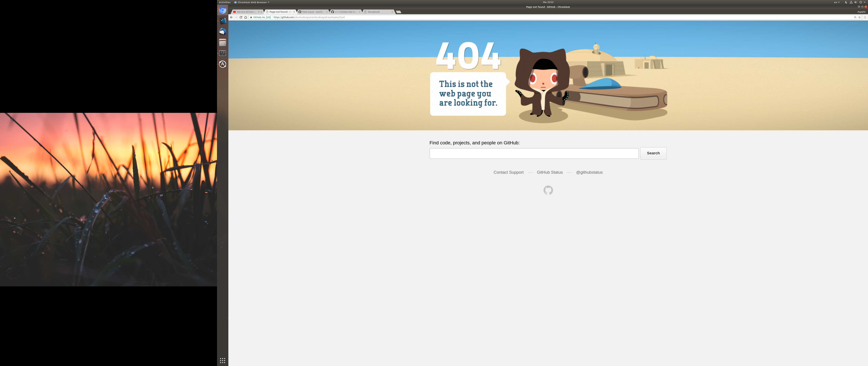Viewport: 868px width, 366px height.
Task: Click 'GitHub, Inc. [US]' certificate label
Action: (262, 17)
